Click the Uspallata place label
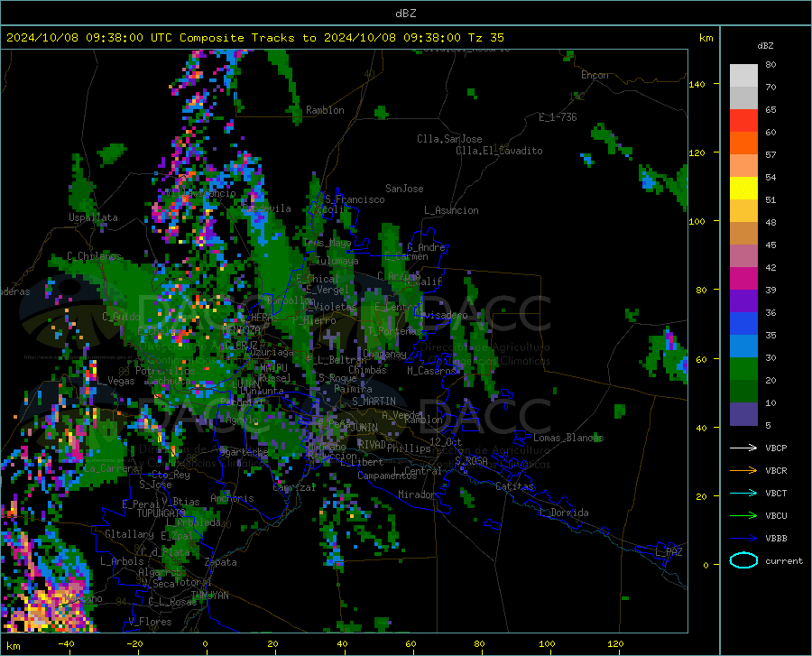 [x=93, y=217]
